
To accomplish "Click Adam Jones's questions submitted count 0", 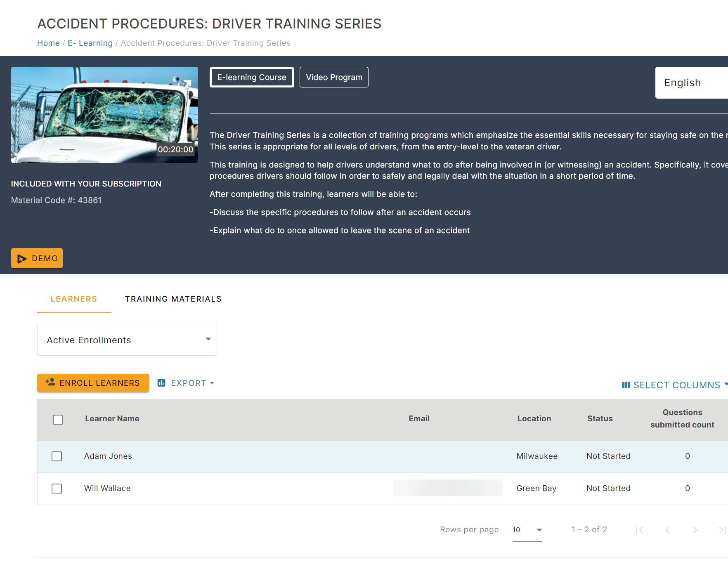I will pyautogui.click(x=688, y=456).
